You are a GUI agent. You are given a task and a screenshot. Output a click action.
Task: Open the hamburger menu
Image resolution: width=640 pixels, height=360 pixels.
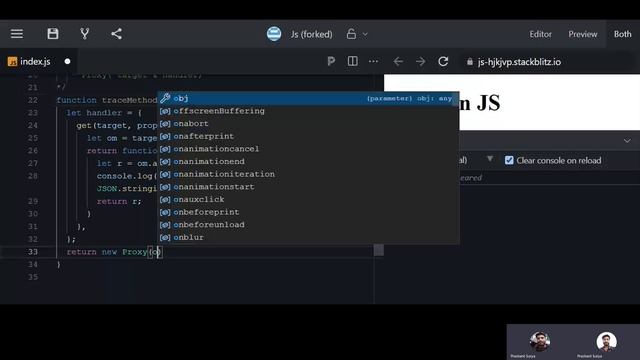point(17,34)
